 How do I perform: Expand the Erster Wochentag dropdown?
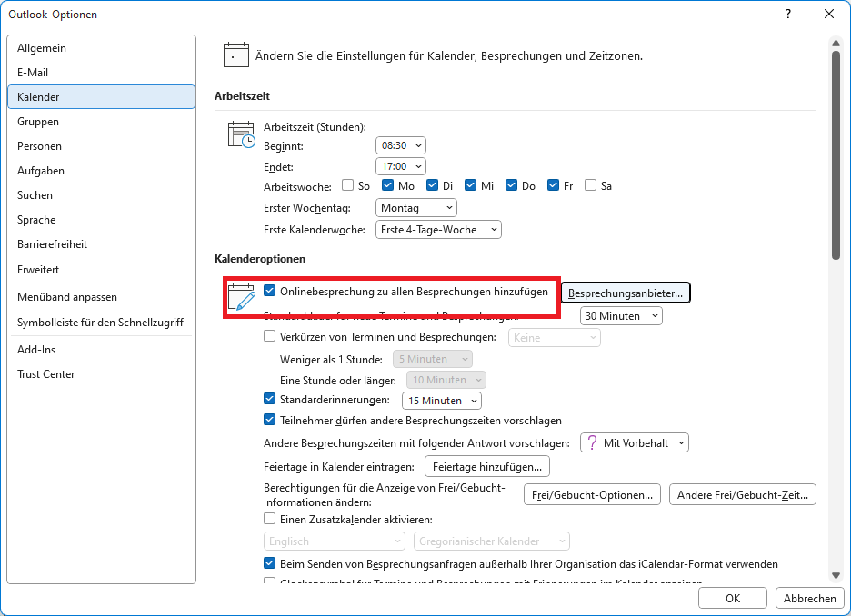click(x=415, y=208)
